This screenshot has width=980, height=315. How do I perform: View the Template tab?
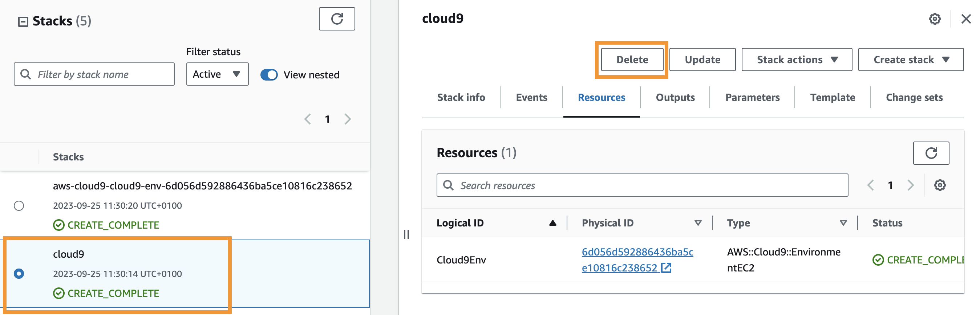833,98
